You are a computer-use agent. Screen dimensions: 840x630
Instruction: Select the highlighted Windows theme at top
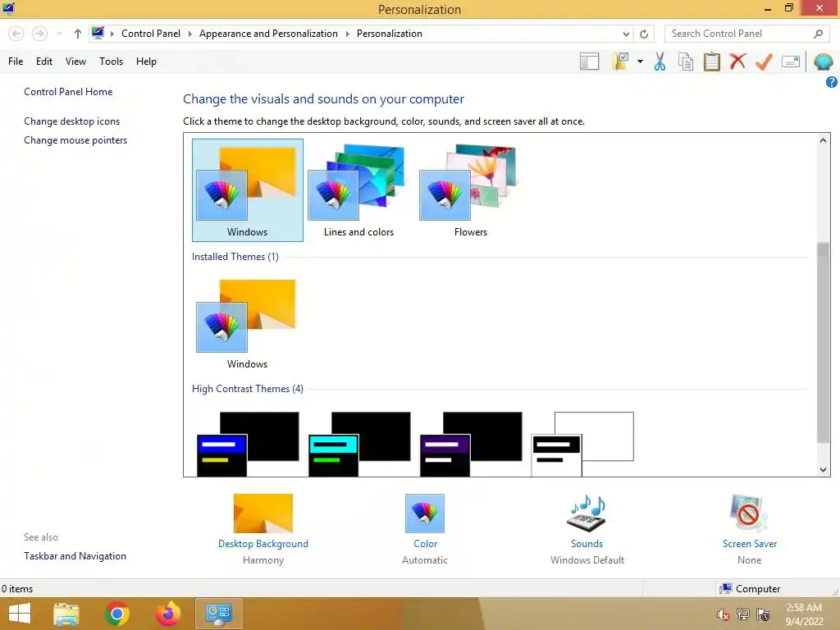[x=248, y=190]
